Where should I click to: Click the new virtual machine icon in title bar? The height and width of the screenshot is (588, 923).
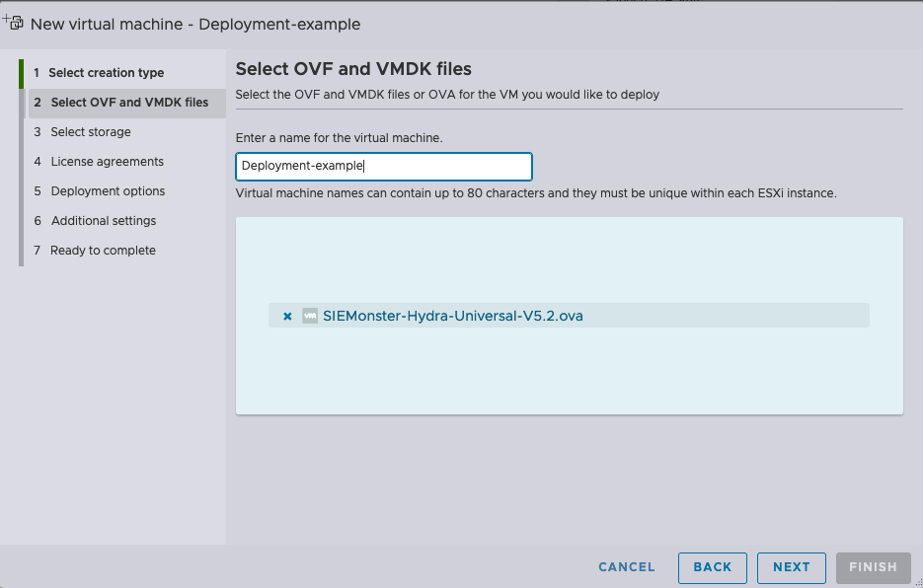(14, 23)
